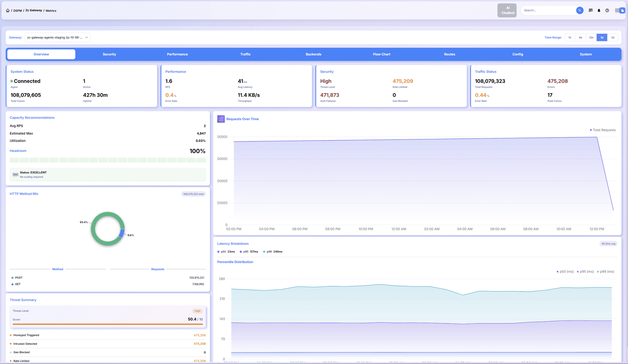Open the help question mark icon
628x364 pixels.
click(607, 10)
